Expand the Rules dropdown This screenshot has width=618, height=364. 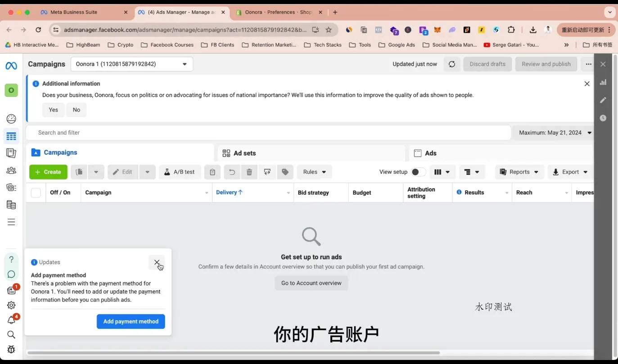[314, 172]
